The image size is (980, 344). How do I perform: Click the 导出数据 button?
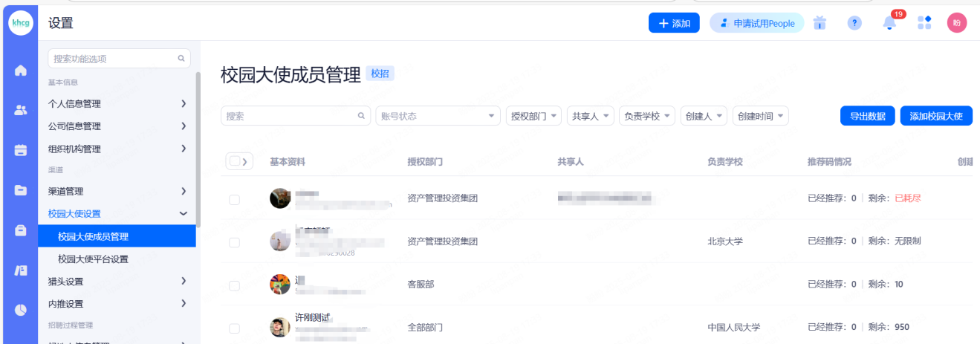867,116
